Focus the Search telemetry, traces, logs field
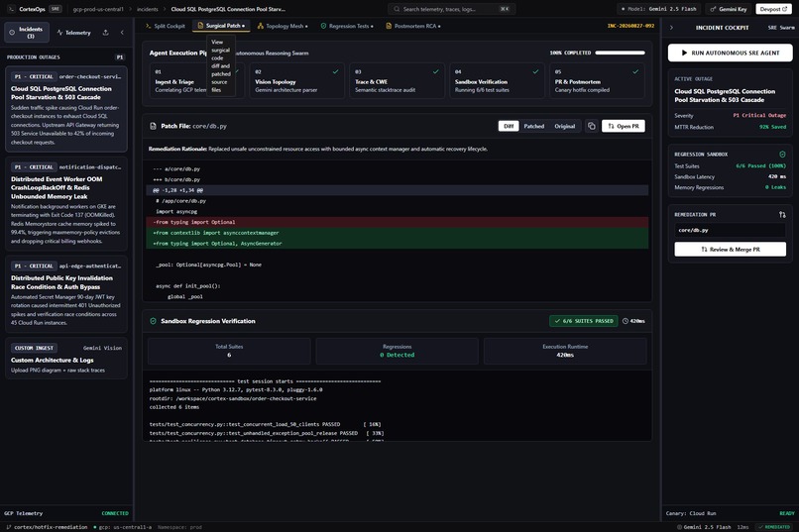Image resolution: width=799 pixels, height=532 pixels. click(451, 9)
